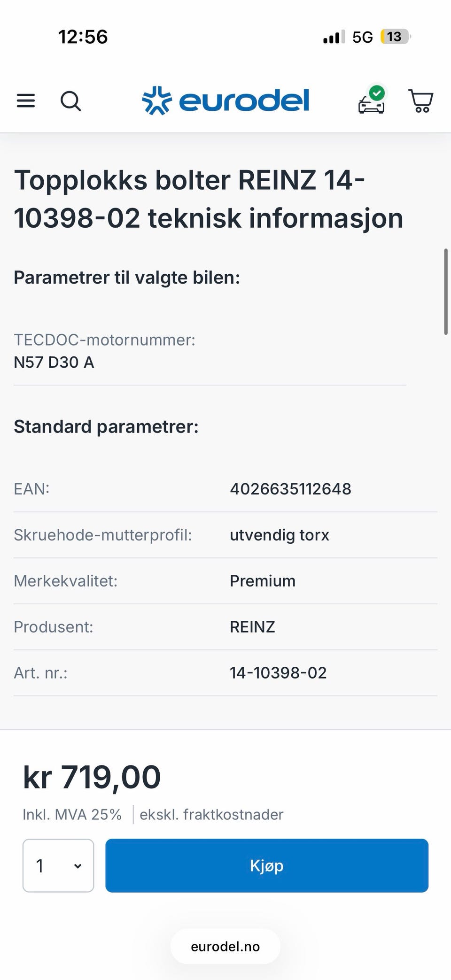Tap the clock showing 12:56
Viewport: 451px width, 980px height.
click(x=83, y=37)
